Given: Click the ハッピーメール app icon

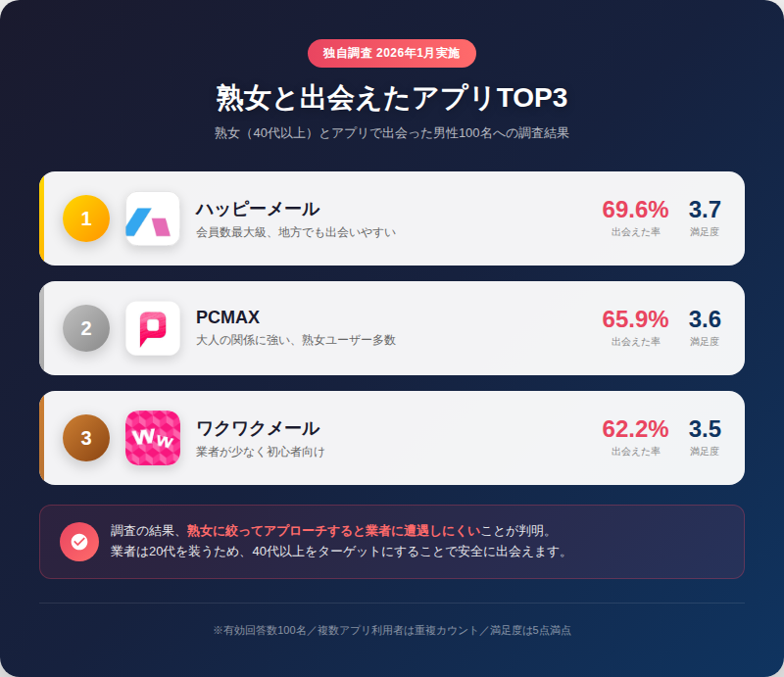Looking at the screenshot, I should click(x=152, y=218).
